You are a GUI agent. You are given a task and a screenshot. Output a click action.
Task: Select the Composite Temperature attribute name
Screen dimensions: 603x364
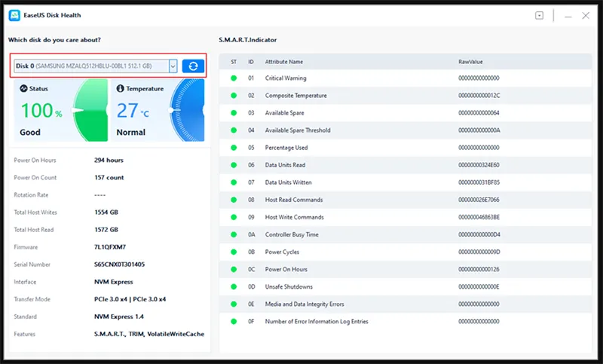[295, 95]
